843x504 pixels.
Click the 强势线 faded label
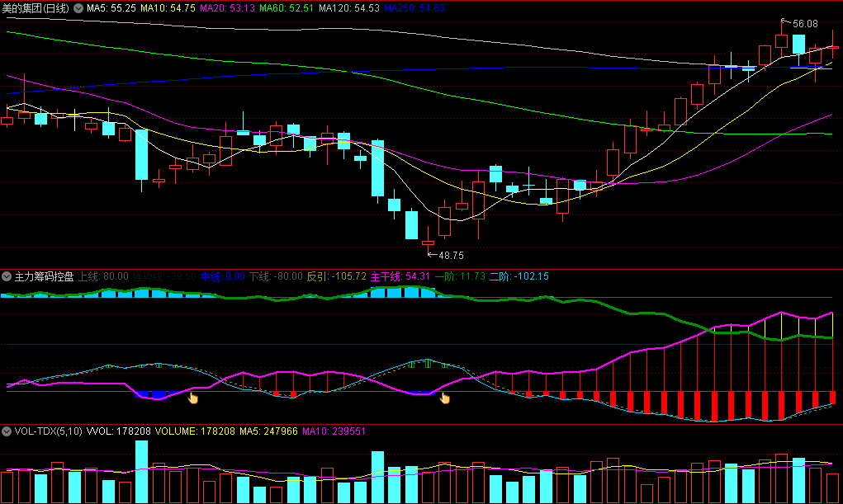[x=164, y=276]
